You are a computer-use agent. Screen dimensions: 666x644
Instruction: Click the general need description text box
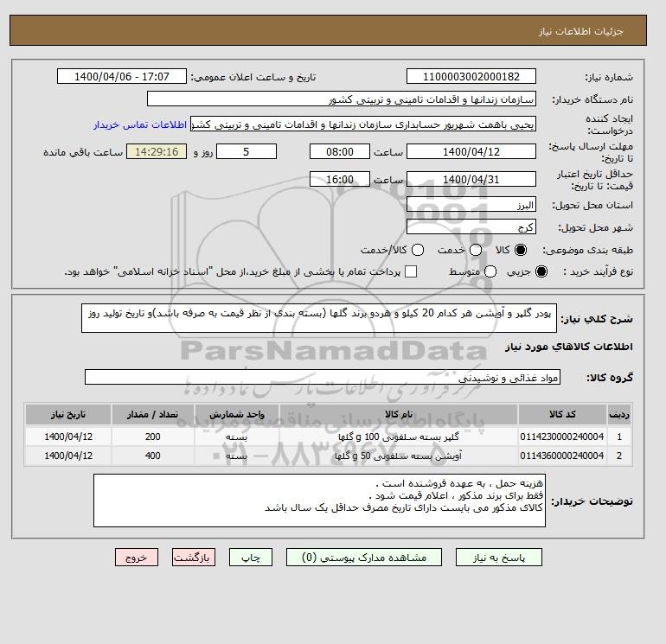tap(319, 318)
